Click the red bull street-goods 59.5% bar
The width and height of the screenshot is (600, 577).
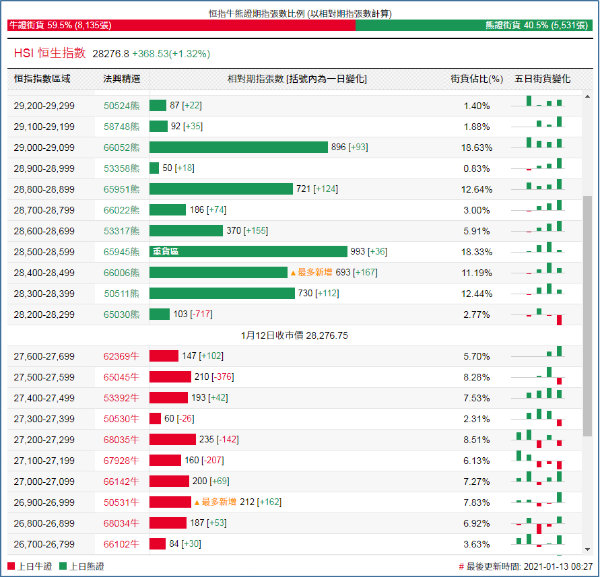click(x=181, y=25)
